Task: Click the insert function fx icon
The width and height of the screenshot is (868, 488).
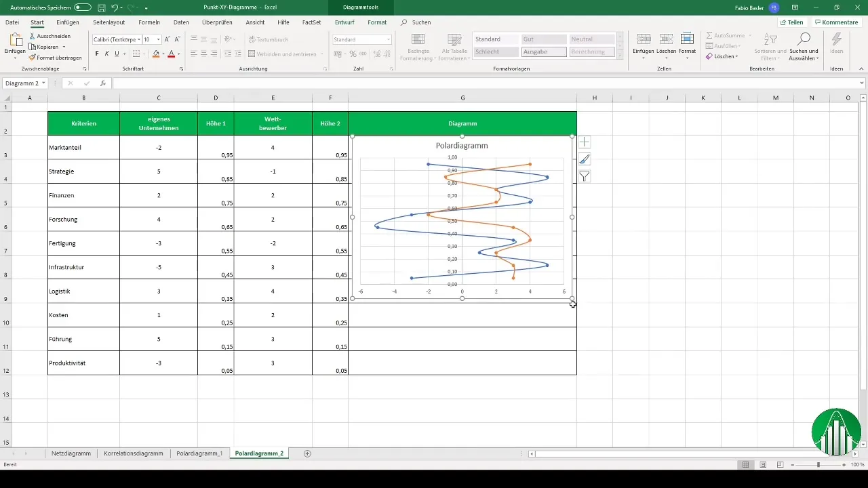Action: coord(102,83)
